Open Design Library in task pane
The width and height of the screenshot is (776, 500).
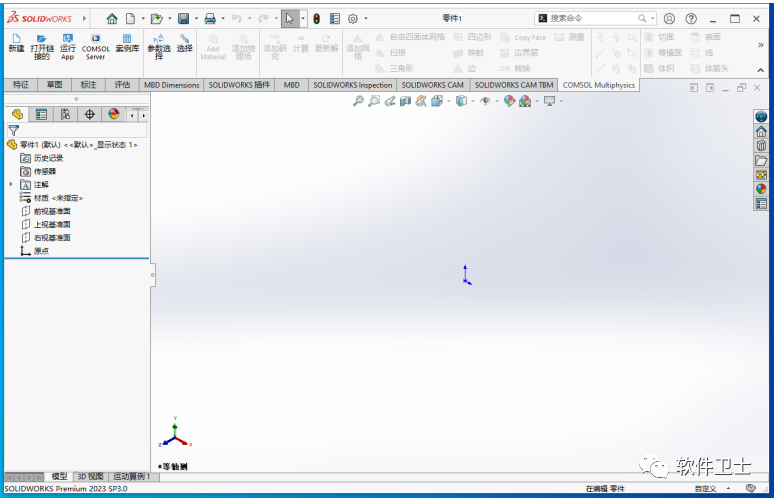pyautogui.click(x=761, y=146)
